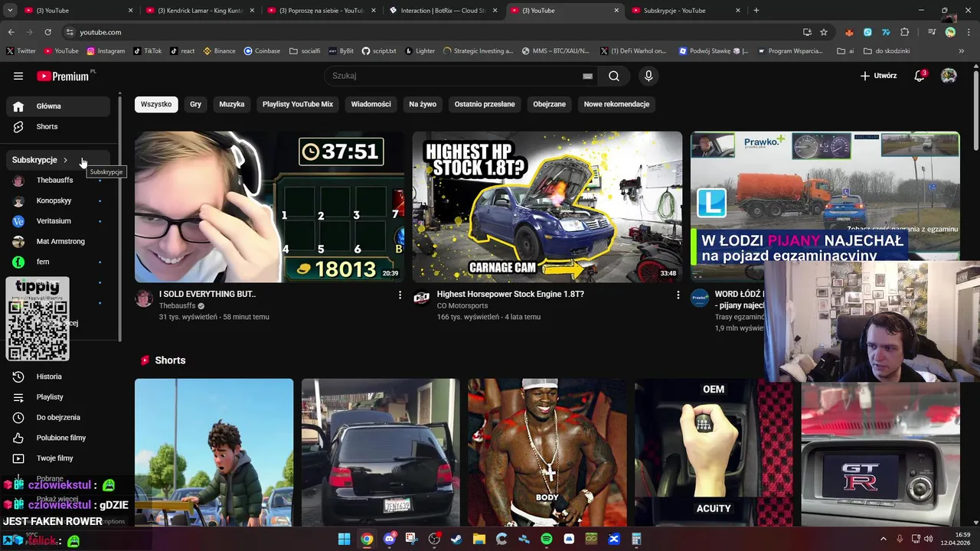Open the socialfi bookmarks folder
This screenshot has height=551, width=980.
tap(305, 51)
